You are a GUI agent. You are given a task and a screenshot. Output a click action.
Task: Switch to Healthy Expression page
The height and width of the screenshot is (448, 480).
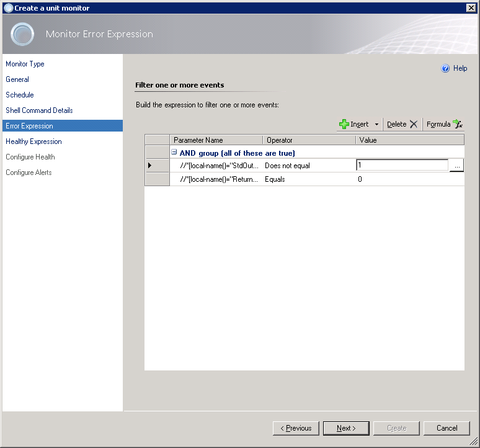pyautogui.click(x=33, y=141)
